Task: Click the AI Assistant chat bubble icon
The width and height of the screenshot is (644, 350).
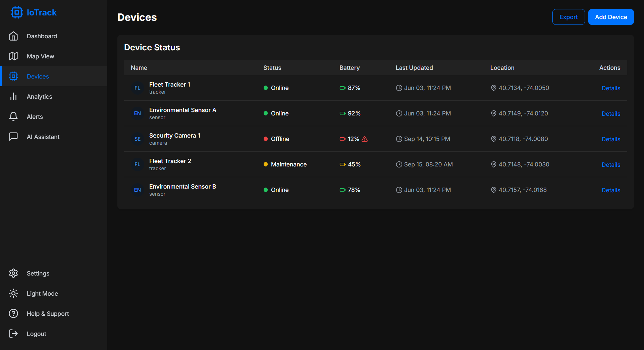Action: 13,137
